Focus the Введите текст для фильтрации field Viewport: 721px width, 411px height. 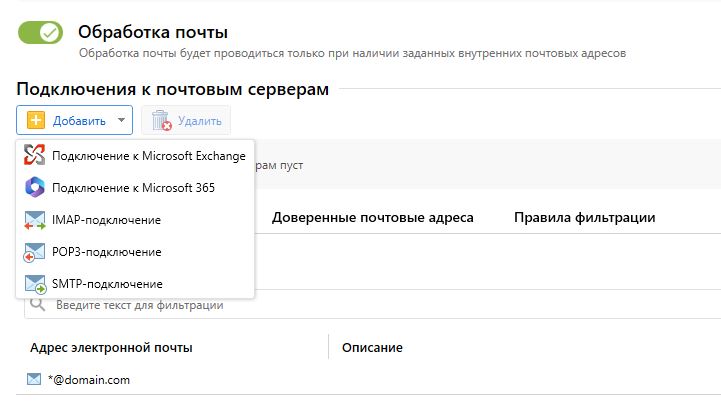(372, 305)
